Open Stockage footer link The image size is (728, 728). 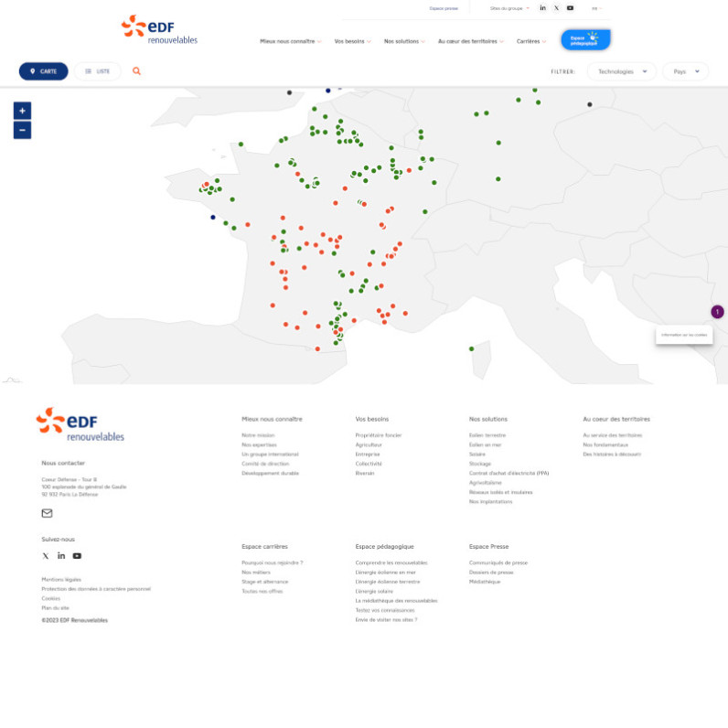[x=480, y=464]
